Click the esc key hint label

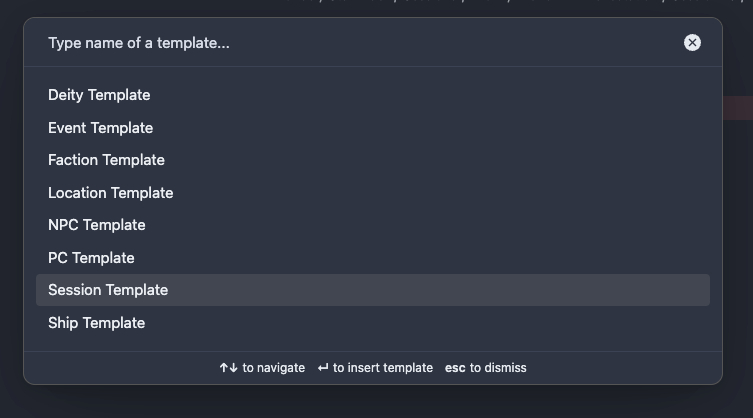pos(455,368)
